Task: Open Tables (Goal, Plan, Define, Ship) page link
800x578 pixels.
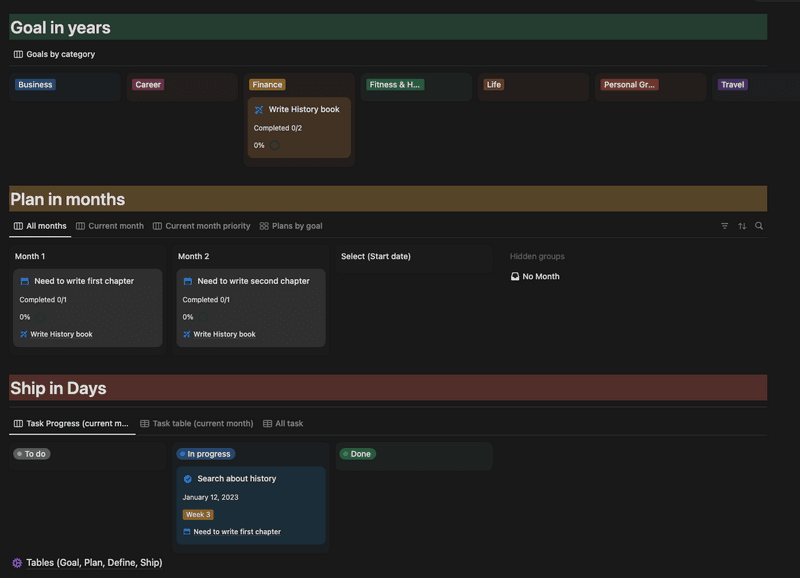Action: click(94, 563)
